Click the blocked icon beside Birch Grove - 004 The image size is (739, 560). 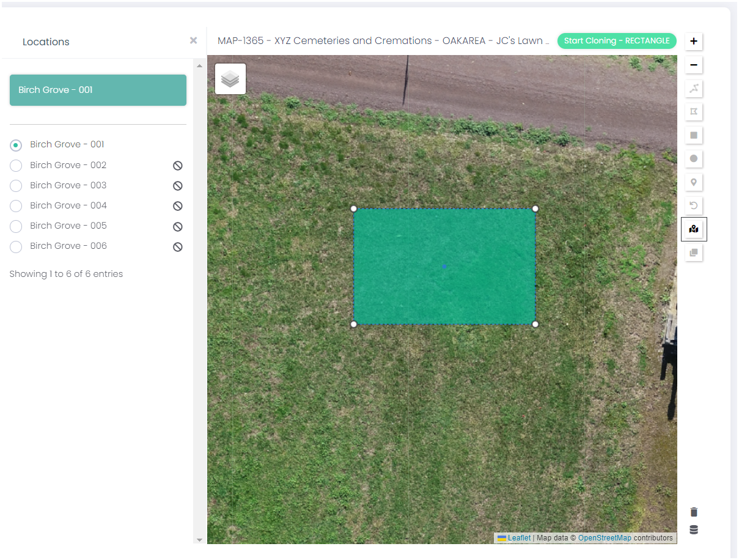(178, 206)
